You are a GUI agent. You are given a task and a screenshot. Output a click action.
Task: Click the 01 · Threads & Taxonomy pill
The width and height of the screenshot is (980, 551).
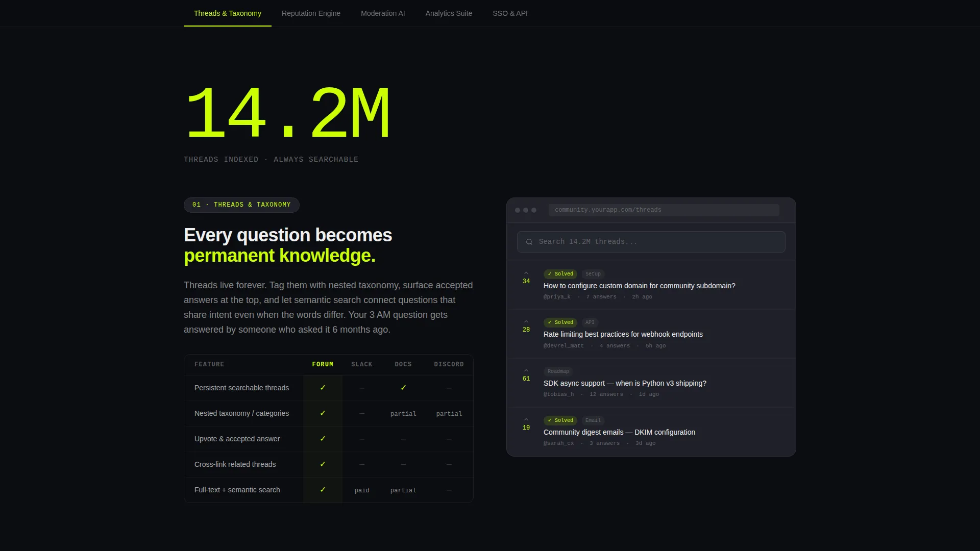(x=241, y=205)
